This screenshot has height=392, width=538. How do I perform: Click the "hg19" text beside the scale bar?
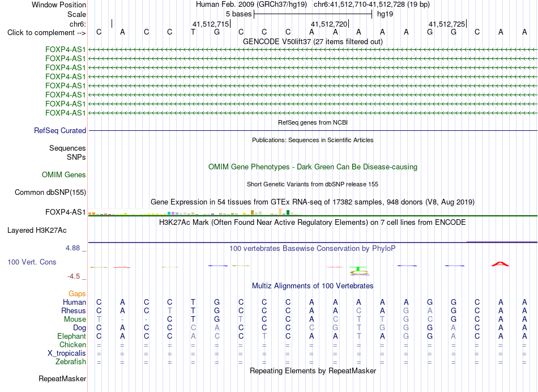pyautogui.click(x=385, y=14)
